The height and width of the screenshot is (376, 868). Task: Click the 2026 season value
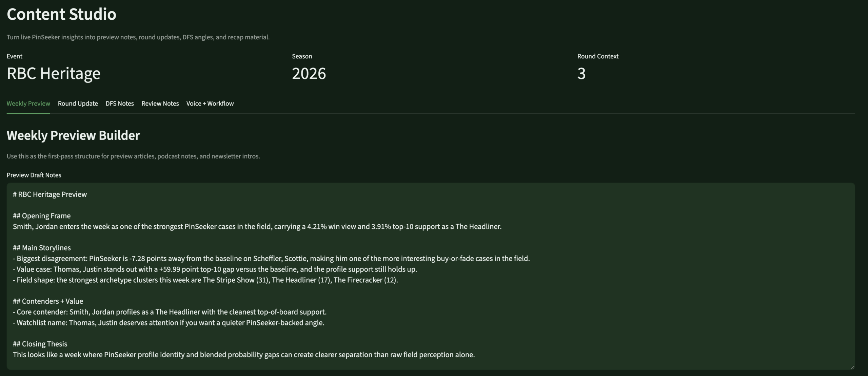(x=309, y=73)
